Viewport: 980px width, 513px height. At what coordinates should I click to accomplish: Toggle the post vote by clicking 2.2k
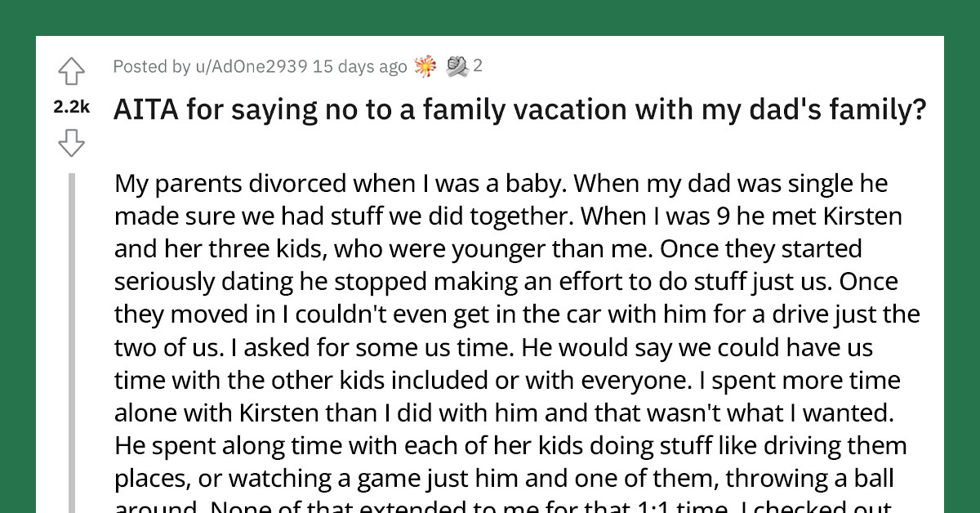click(71, 106)
